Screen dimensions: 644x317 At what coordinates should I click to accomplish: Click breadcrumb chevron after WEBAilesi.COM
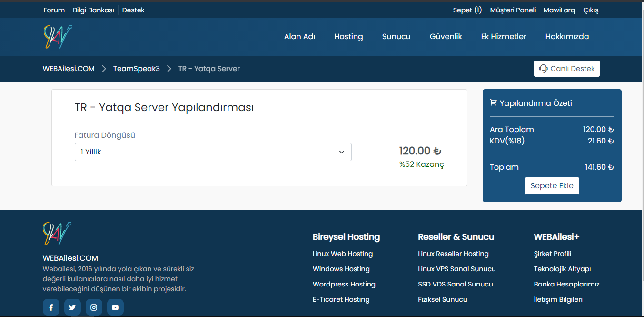pos(104,69)
